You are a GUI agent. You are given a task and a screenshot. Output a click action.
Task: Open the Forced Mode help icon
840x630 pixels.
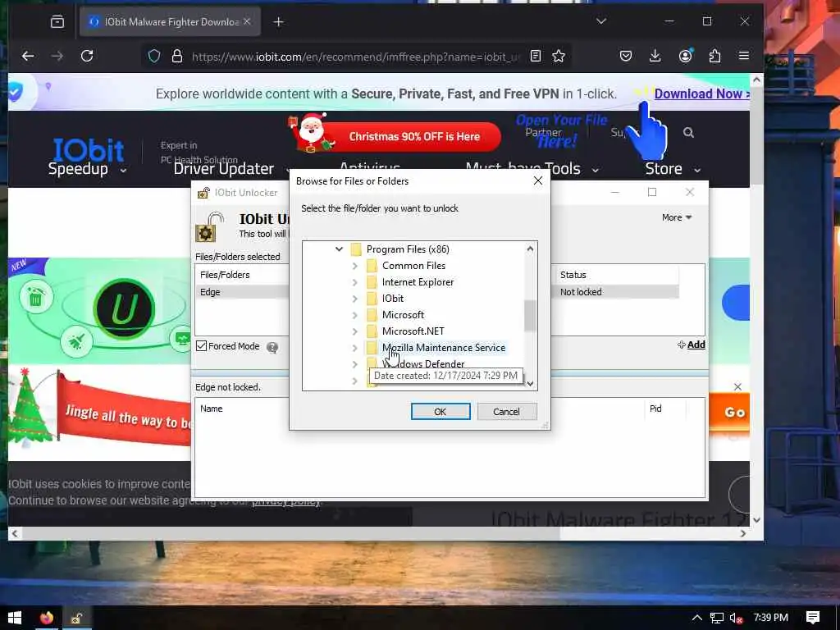[272, 348]
